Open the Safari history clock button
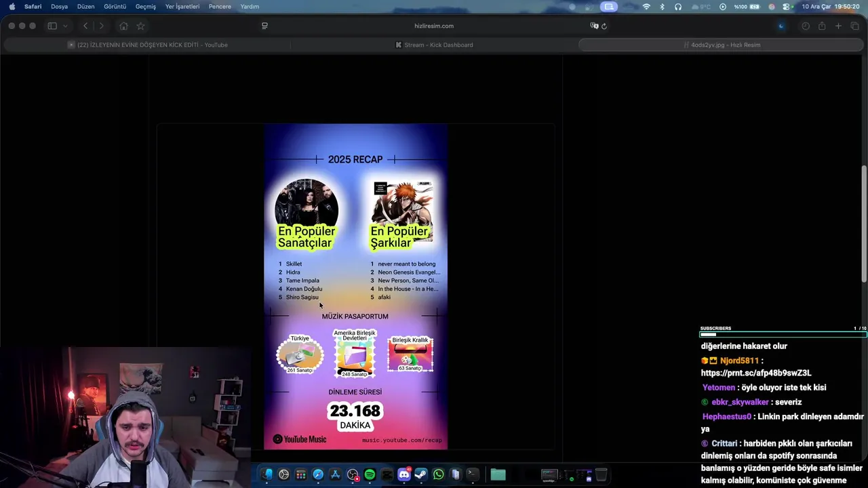 tap(806, 26)
